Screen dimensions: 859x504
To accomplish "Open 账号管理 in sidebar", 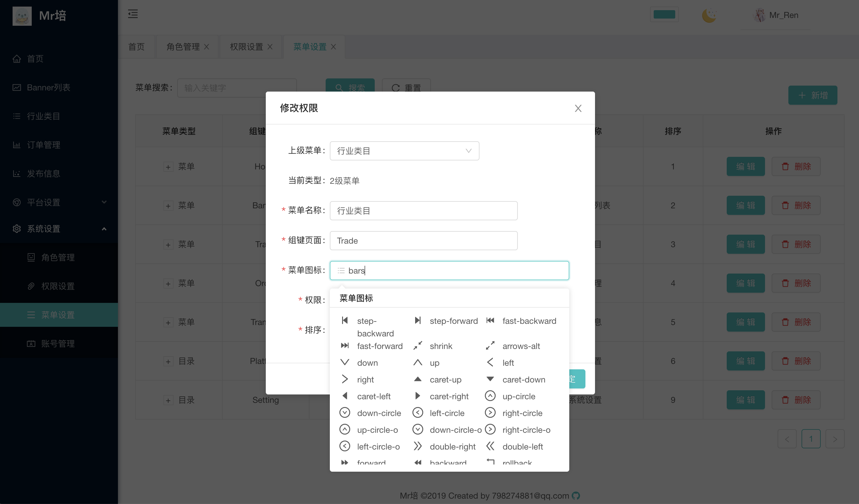I will [x=58, y=344].
